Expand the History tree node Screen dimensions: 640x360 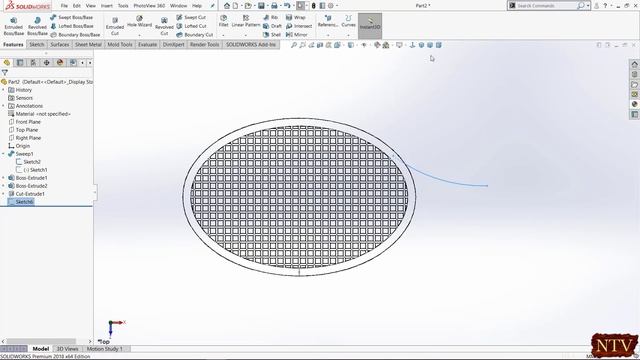pyautogui.click(x=3, y=90)
